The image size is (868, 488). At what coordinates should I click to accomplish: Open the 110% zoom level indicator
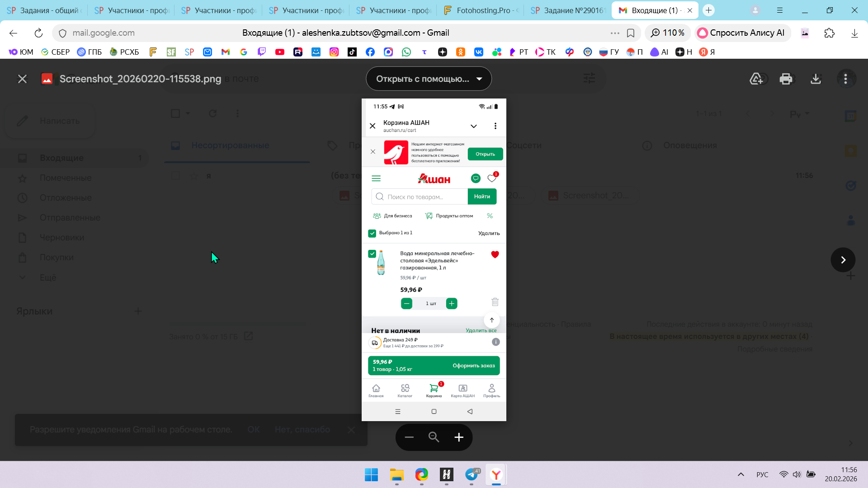pyautogui.click(x=668, y=33)
